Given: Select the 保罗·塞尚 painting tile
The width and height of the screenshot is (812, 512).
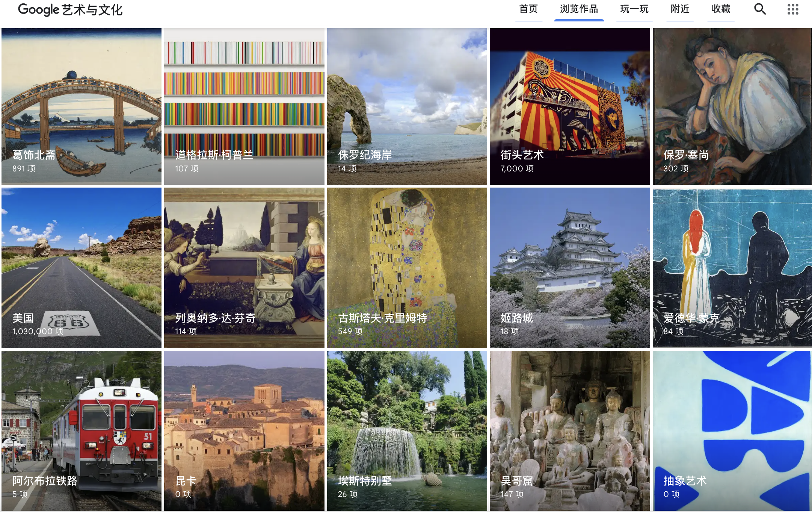Looking at the screenshot, I should [x=732, y=106].
